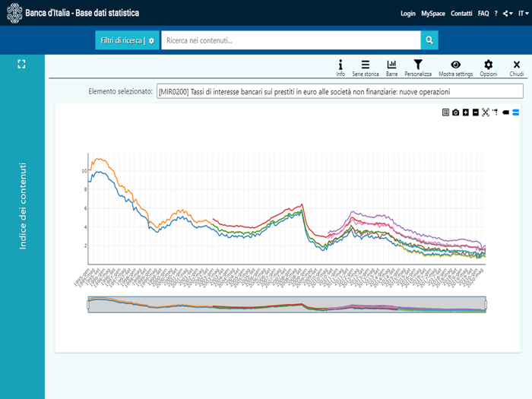Image resolution: width=532 pixels, height=399 pixels.
Task: Show closest data on hover icon
Action: 505,112
